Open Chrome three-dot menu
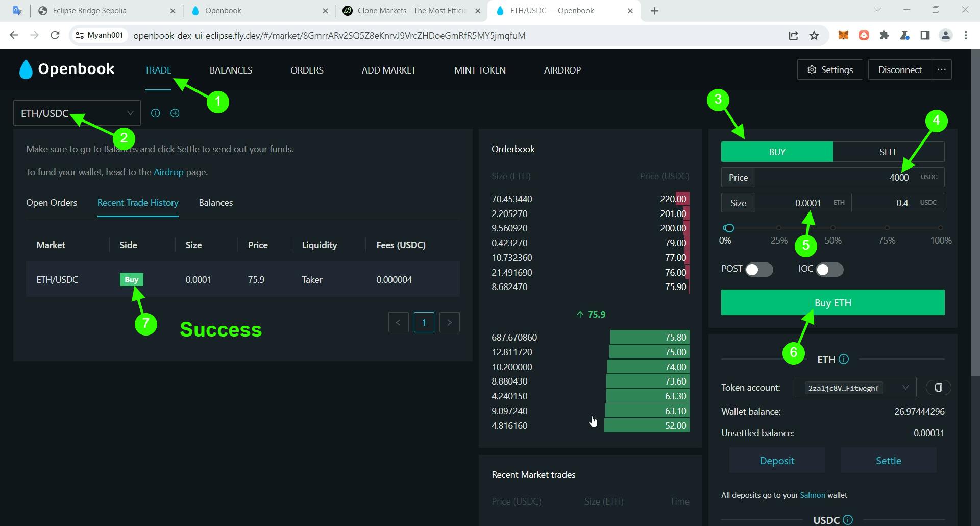Viewport: 980px width, 526px height. (966, 35)
